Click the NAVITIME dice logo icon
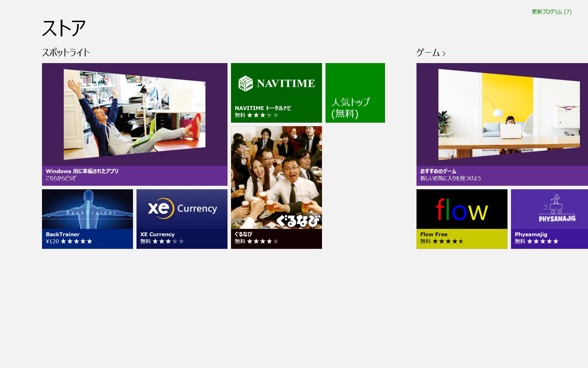The image size is (588, 368). 245,83
